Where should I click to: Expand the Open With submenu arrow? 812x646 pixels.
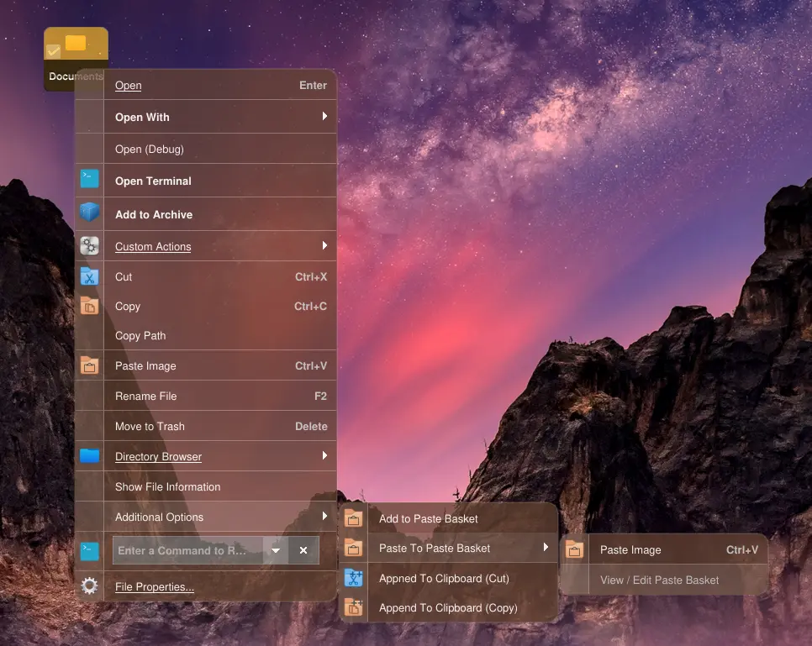pyautogui.click(x=324, y=117)
